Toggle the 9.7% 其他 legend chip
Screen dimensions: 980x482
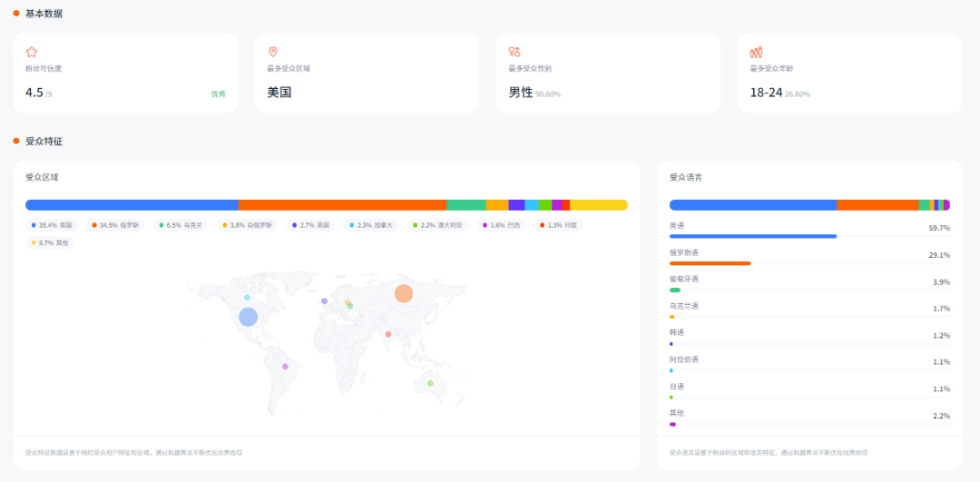[50, 242]
